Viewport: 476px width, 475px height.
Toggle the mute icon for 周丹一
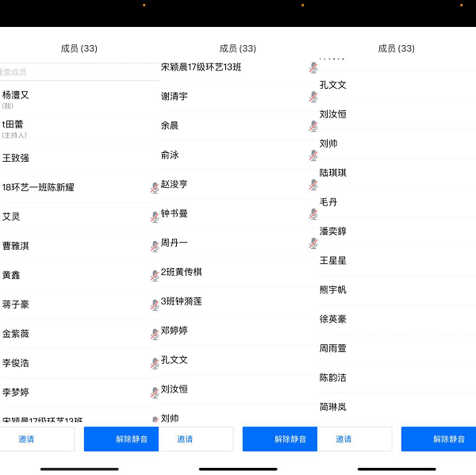point(313,243)
